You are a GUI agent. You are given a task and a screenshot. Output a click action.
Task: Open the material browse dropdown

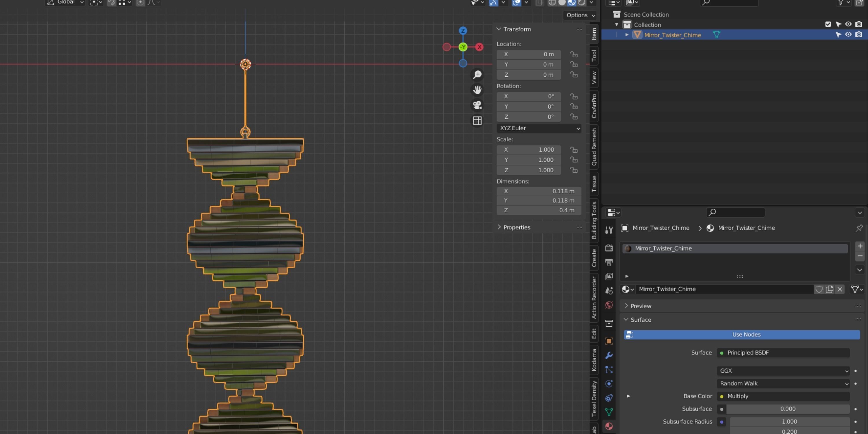(x=628, y=289)
